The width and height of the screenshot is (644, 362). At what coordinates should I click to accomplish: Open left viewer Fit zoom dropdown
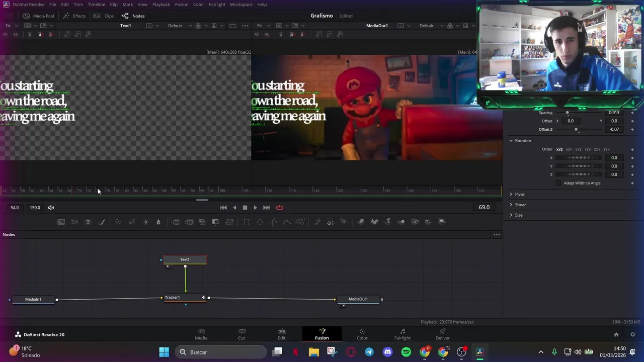pyautogui.click(x=11, y=26)
